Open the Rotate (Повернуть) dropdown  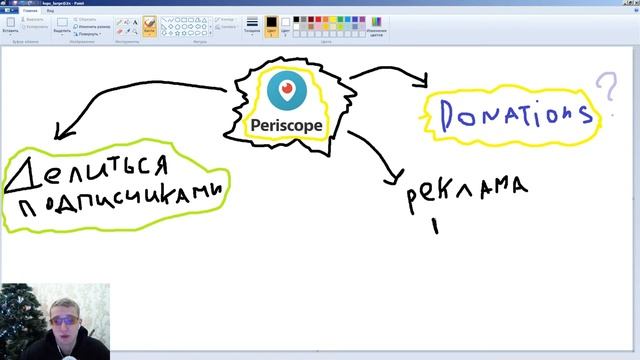coord(87,34)
